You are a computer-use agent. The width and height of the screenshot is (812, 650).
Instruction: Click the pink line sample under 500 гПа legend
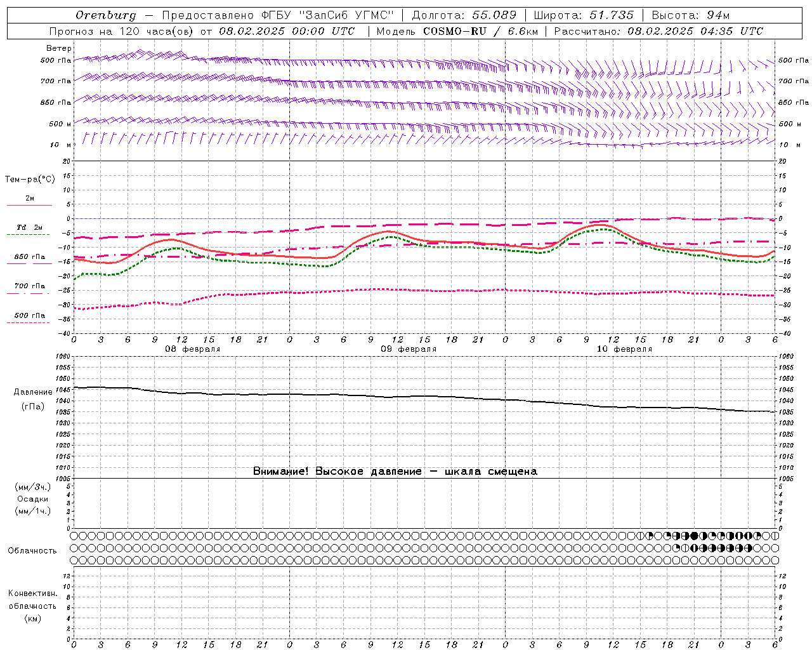point(28,323)
